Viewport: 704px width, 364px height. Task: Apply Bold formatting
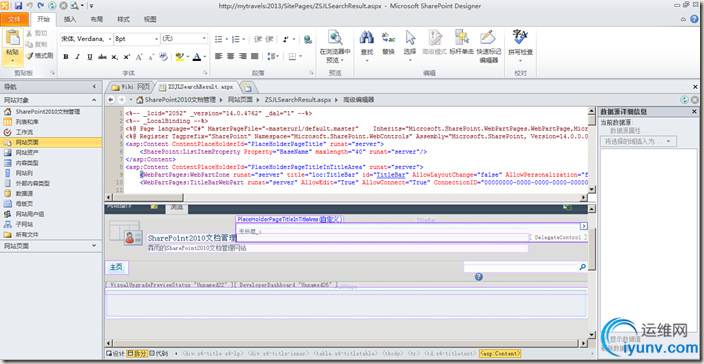(66, 57)
